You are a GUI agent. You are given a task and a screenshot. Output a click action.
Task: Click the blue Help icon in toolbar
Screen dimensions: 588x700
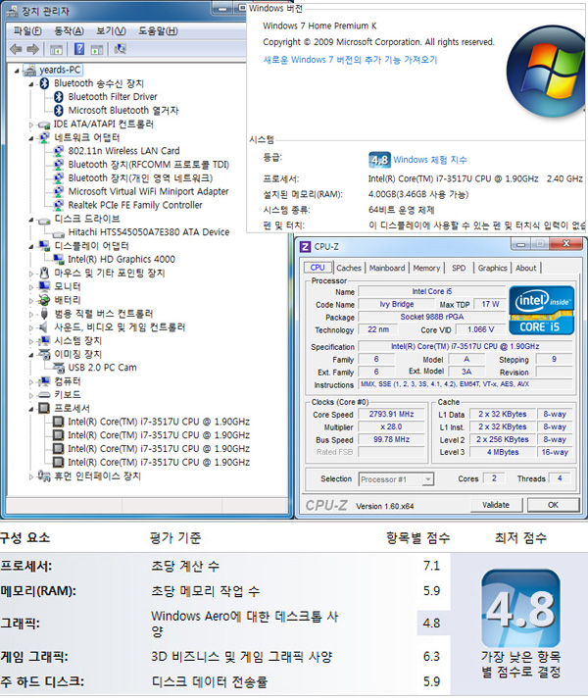pos(79,49)
